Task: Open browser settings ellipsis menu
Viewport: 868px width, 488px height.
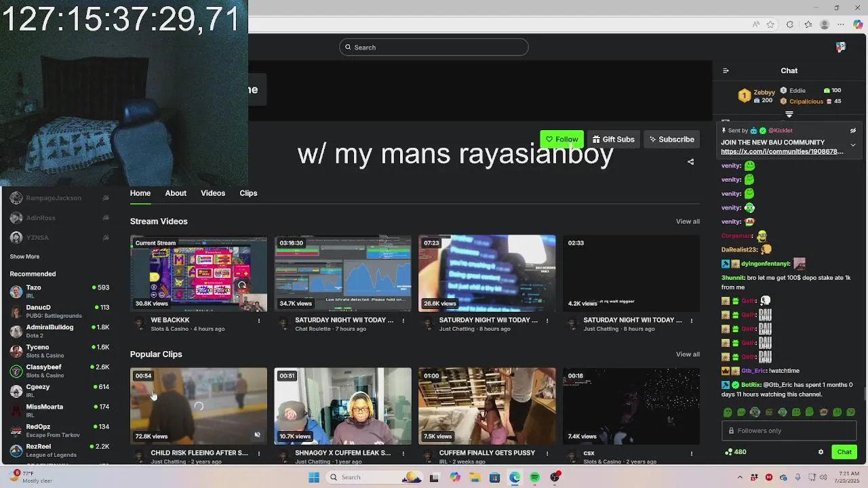Action: tap(842, 24)
